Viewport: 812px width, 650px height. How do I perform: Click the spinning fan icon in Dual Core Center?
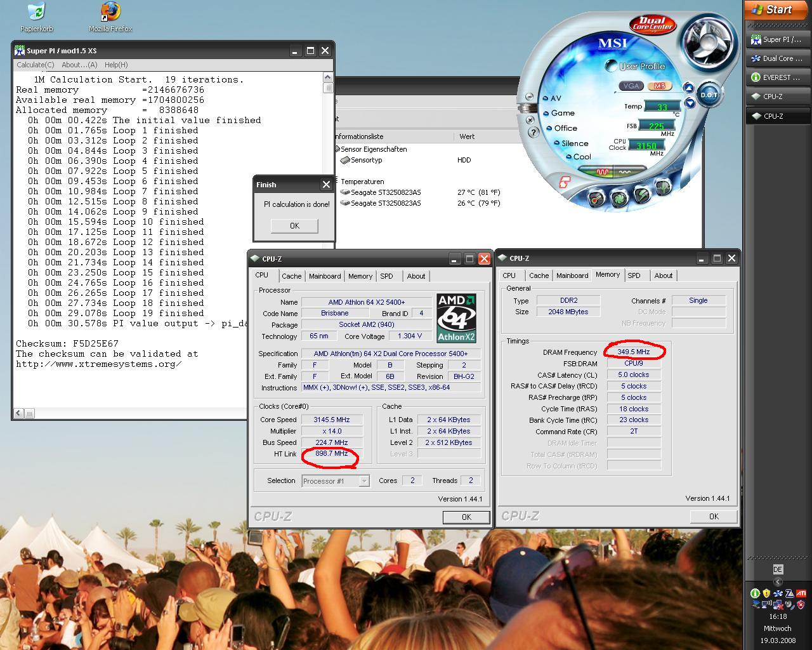pyautogui.click(x=708, y=42)
